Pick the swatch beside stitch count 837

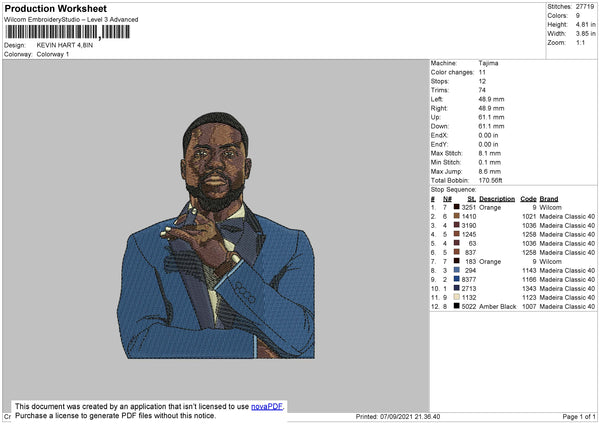457,252
